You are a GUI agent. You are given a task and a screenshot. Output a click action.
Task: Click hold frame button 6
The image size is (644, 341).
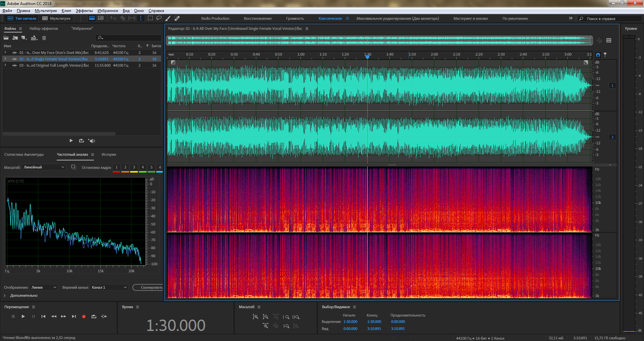tap(160, 167)
